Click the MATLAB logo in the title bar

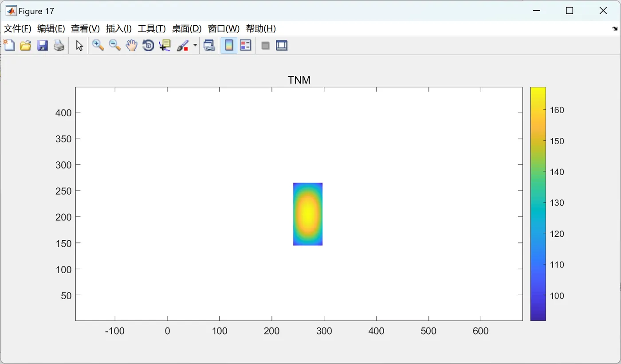tap(11, 11)
